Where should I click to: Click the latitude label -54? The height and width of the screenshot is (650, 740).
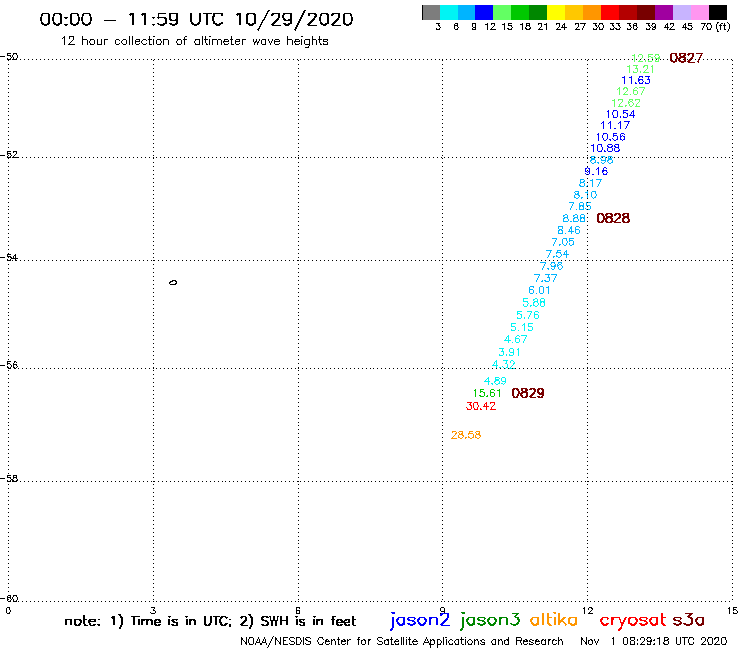(9, 257)
